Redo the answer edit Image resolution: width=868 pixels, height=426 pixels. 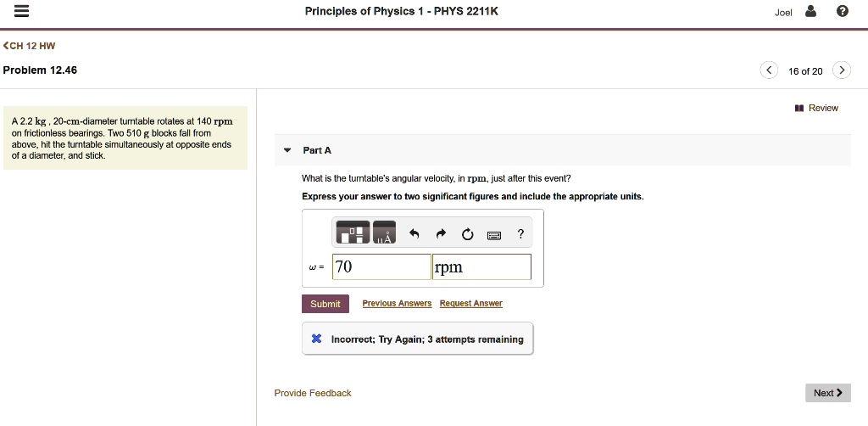441,234
